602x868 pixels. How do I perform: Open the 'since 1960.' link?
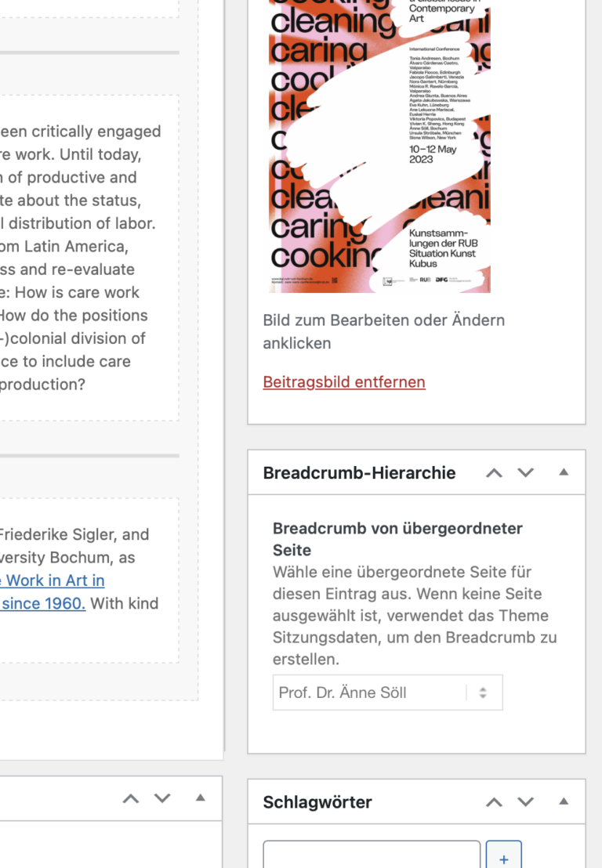click(x=42, y=603)
